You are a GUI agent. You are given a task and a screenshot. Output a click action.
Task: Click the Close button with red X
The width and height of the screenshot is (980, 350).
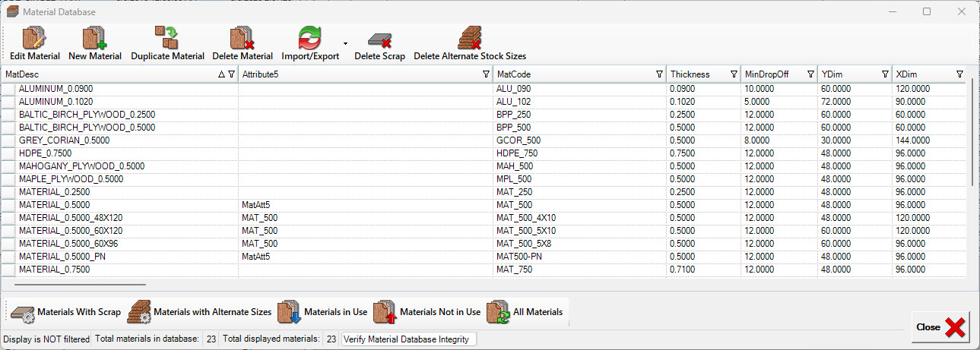(941, 326)
